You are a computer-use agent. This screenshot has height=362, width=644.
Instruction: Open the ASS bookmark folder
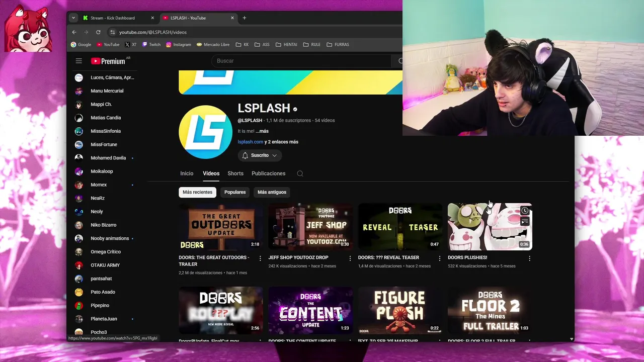[x=262, y=44]
